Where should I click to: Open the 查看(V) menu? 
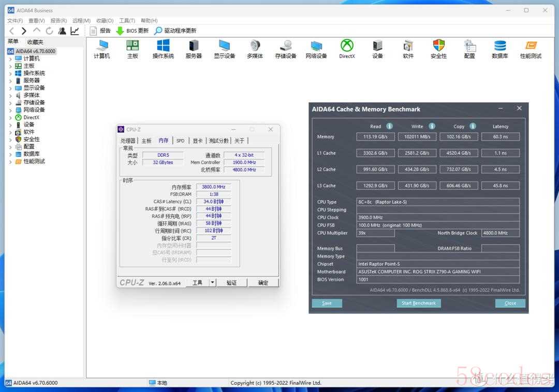[x=37, y=21]
